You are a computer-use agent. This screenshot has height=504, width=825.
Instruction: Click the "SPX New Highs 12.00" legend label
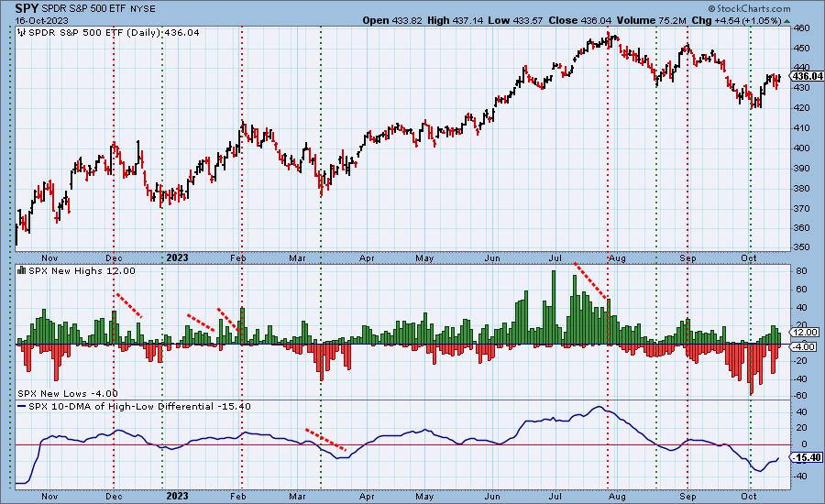coord(82,271)
